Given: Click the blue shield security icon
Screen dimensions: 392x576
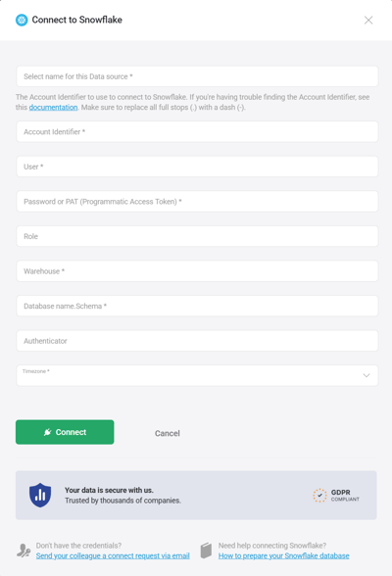Looking at the screenshot, I should tap(40, 495).
